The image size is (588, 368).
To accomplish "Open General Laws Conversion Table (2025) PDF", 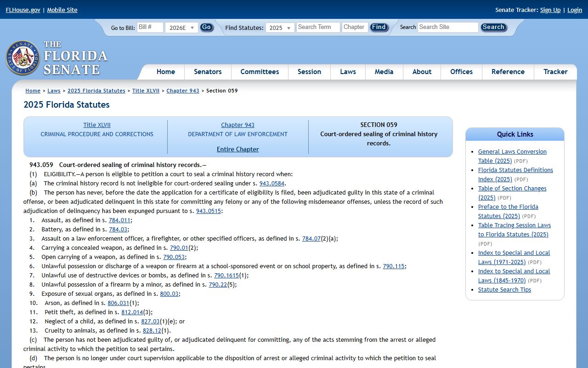I will pos(512,156).
